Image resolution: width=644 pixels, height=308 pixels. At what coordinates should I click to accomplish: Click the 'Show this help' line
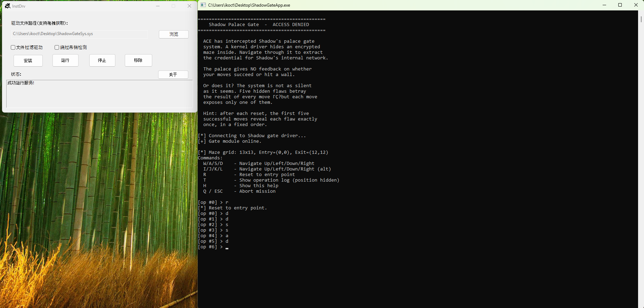[x=241, y=186]
